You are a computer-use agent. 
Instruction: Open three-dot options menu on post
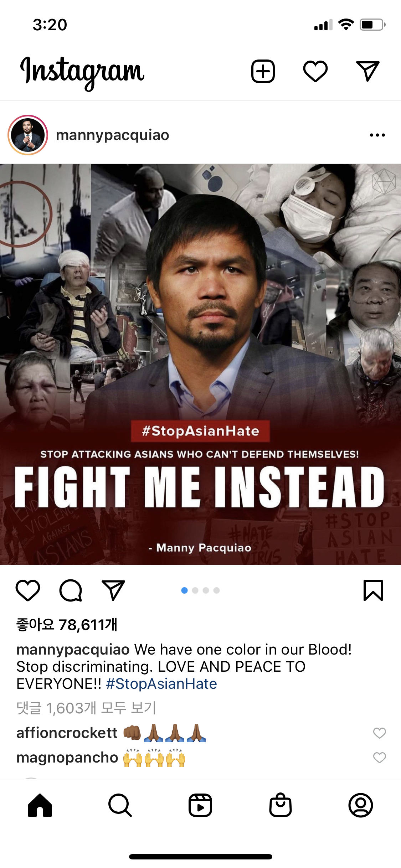click(377, 135)
